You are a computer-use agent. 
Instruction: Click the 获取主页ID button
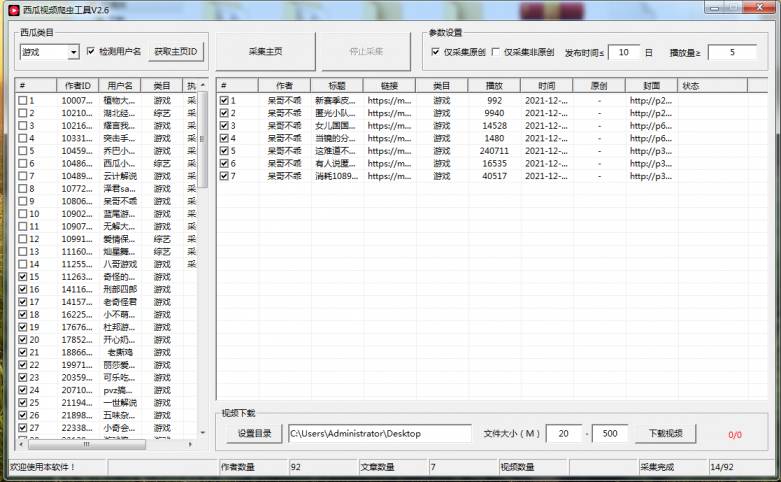click(x=176, y=52)
